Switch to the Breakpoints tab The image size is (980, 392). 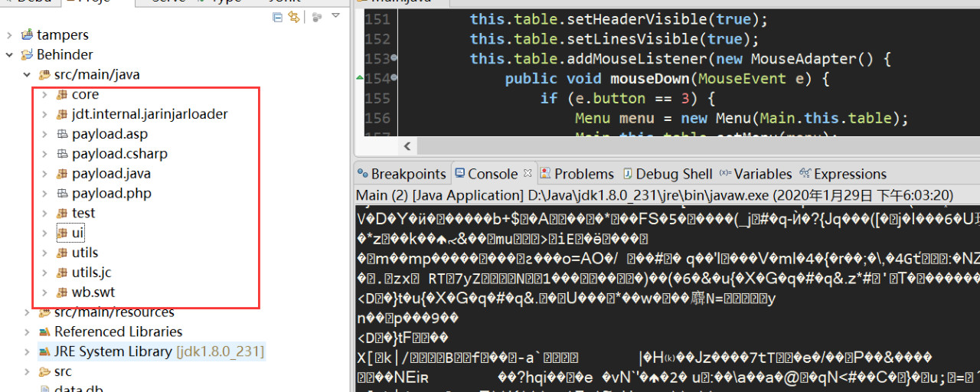(x=401, y=174)
